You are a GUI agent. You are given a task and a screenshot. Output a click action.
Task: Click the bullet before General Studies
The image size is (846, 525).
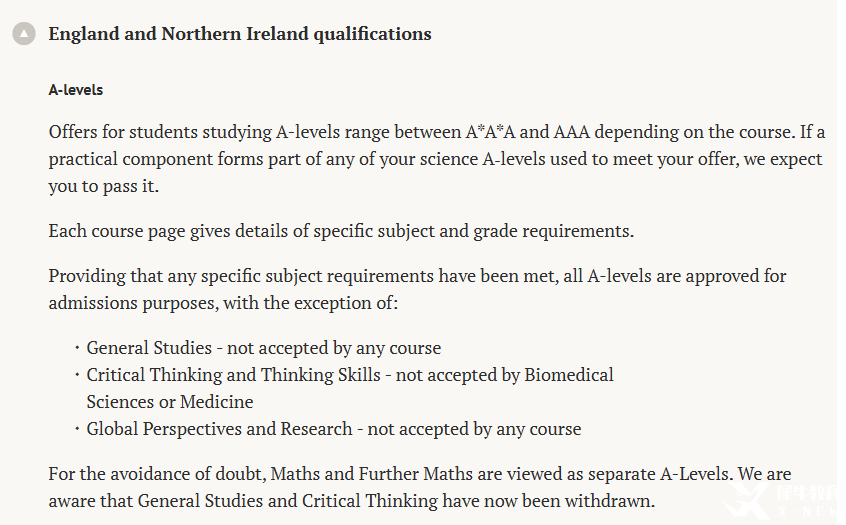click(77, 348)
